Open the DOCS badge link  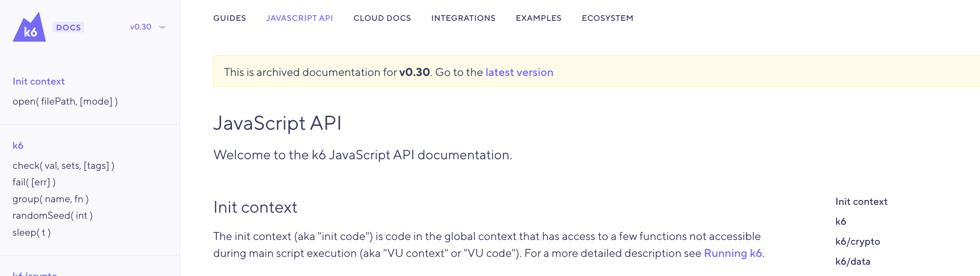point(69,27)
